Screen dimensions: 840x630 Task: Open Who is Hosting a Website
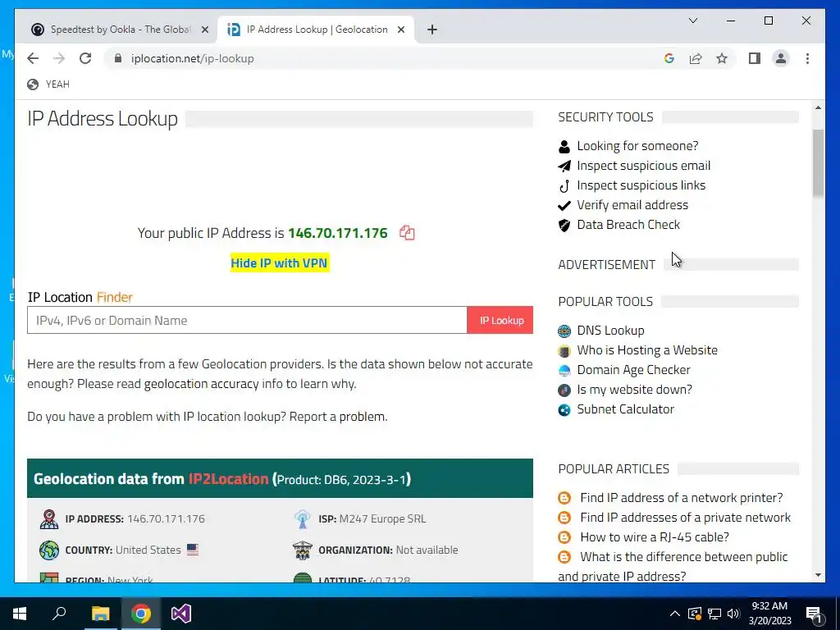(647, 350)
